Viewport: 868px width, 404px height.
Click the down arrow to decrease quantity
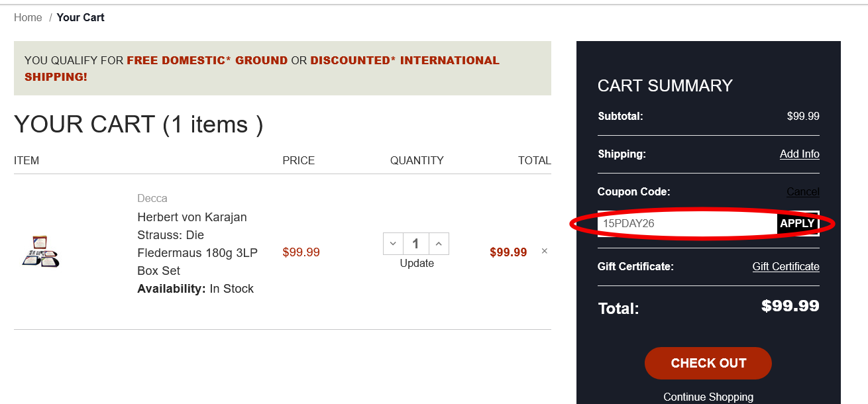click(393, 243)
